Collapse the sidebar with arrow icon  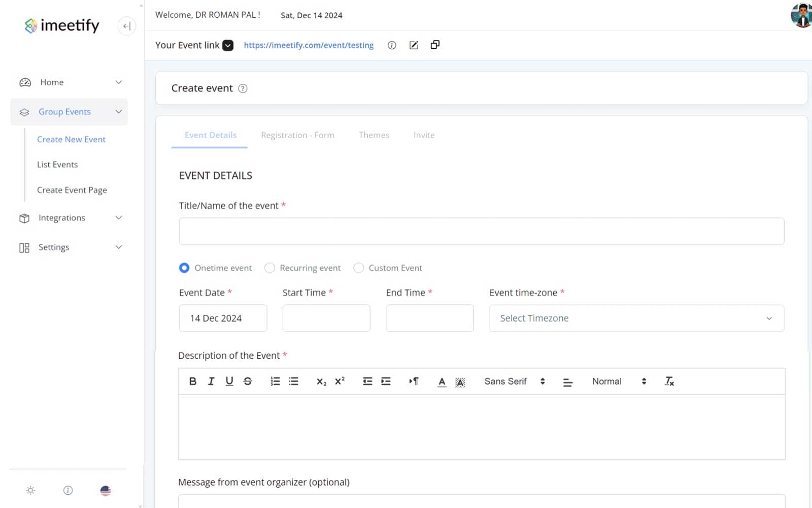pos(127,26)
